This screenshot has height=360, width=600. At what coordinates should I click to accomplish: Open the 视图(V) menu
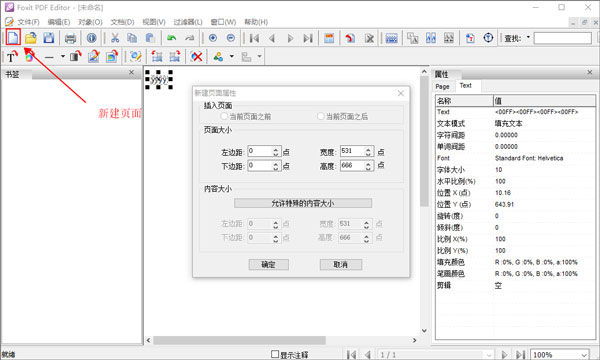coord(154,22)
